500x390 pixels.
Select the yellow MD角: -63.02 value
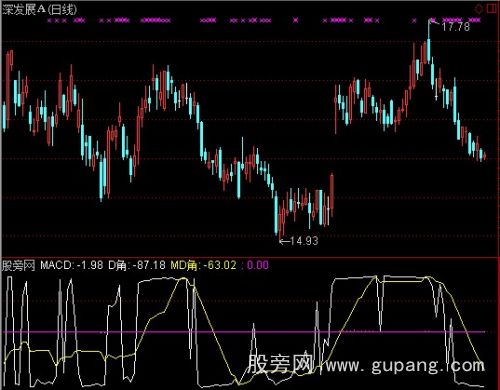pos(204,265)
